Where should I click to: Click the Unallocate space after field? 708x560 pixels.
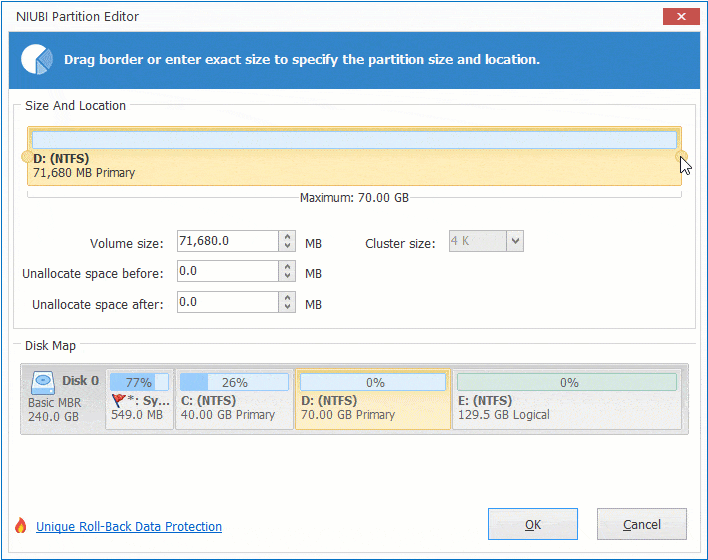click(x=227, y=302)
